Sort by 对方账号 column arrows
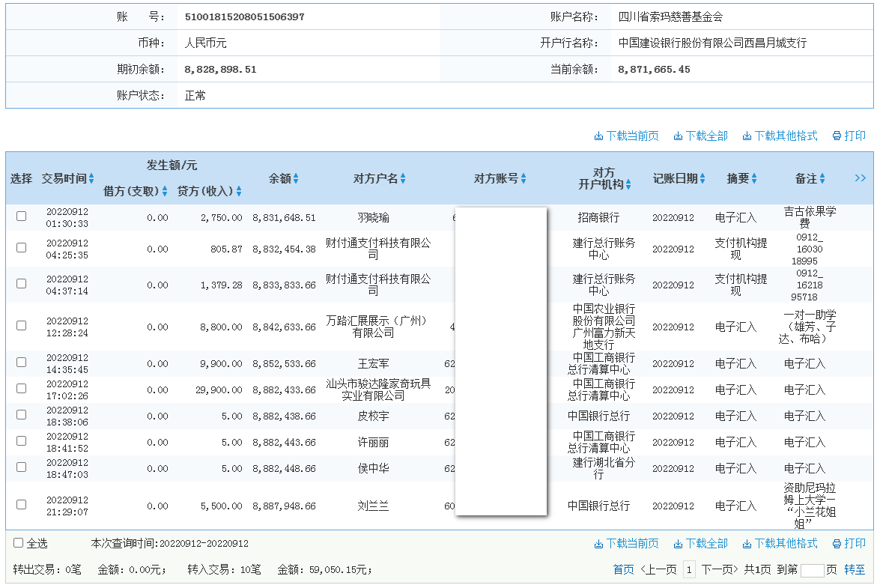Viewport: 877px width, 588px height. [x=524, y=178]
